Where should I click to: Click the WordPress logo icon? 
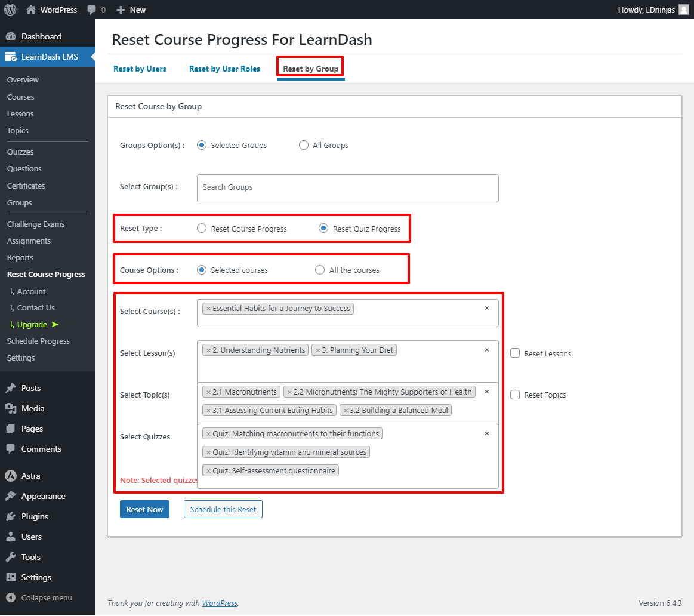click(10, 10)
